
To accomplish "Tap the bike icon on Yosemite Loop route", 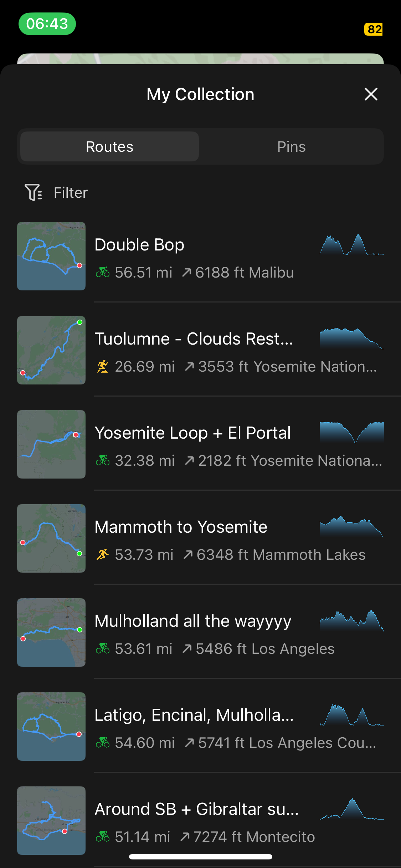I will [103, 460].
